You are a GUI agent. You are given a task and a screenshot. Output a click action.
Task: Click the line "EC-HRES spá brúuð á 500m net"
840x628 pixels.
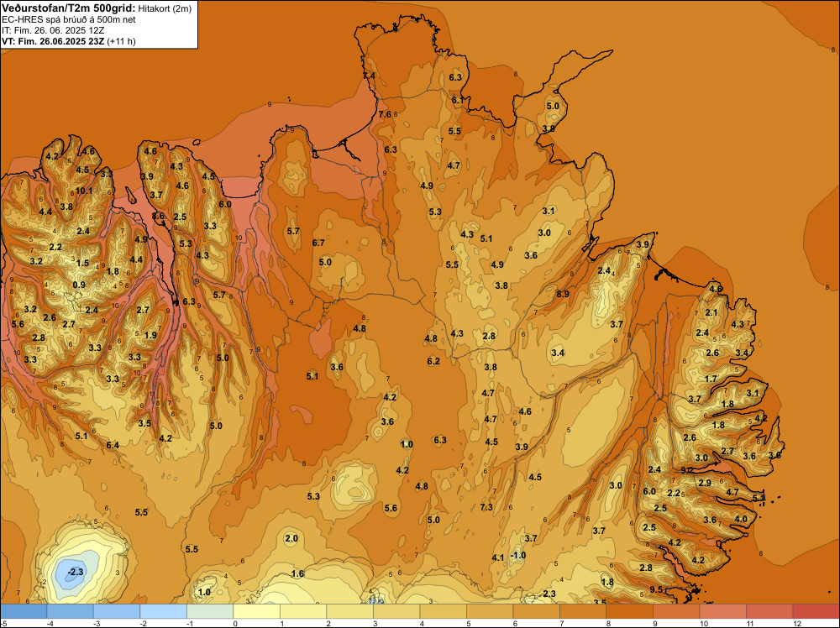click(x=69, y=20)
